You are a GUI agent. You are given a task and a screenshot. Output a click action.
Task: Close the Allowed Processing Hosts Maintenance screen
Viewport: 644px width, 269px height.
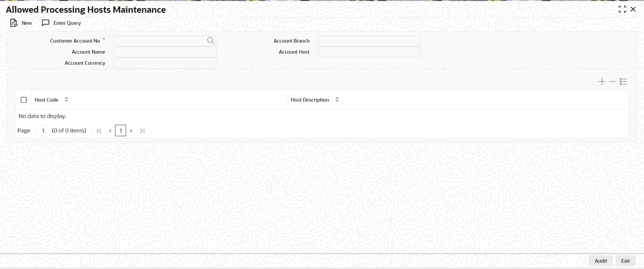(633, 9)
